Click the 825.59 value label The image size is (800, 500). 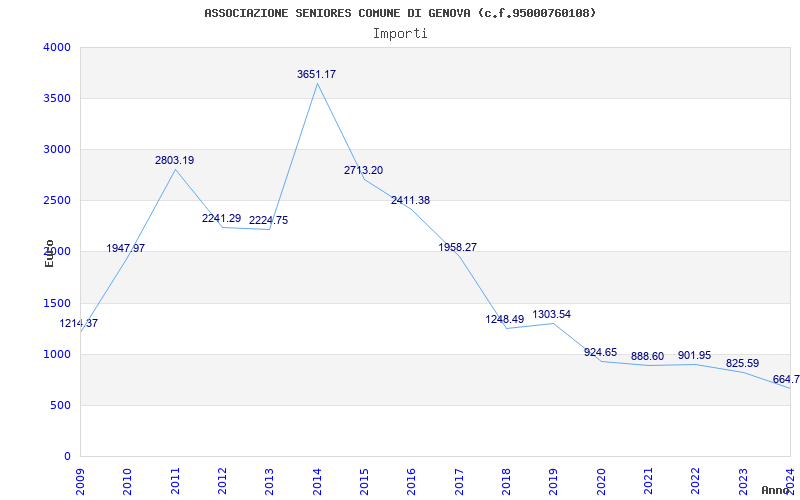tap(742, 364)
